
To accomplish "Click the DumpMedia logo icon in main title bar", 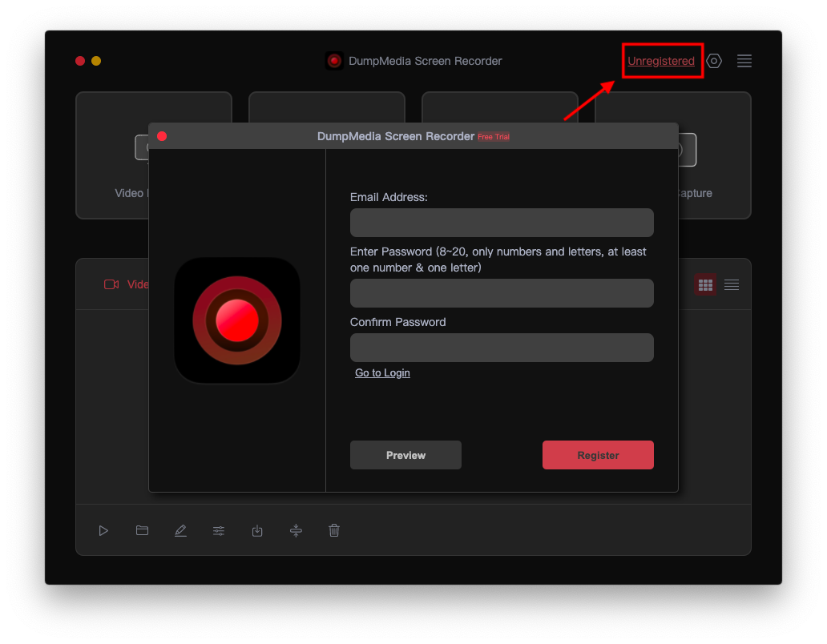I will [334, 61].
